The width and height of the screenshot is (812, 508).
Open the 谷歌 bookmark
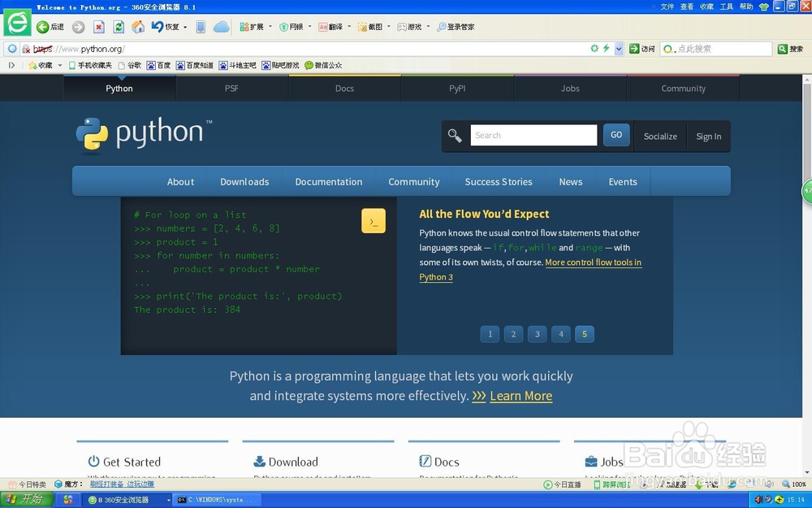130,65
